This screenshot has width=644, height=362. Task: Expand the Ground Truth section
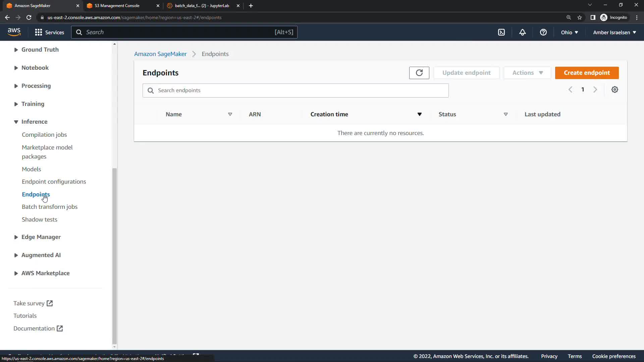[x=40, y=50]
